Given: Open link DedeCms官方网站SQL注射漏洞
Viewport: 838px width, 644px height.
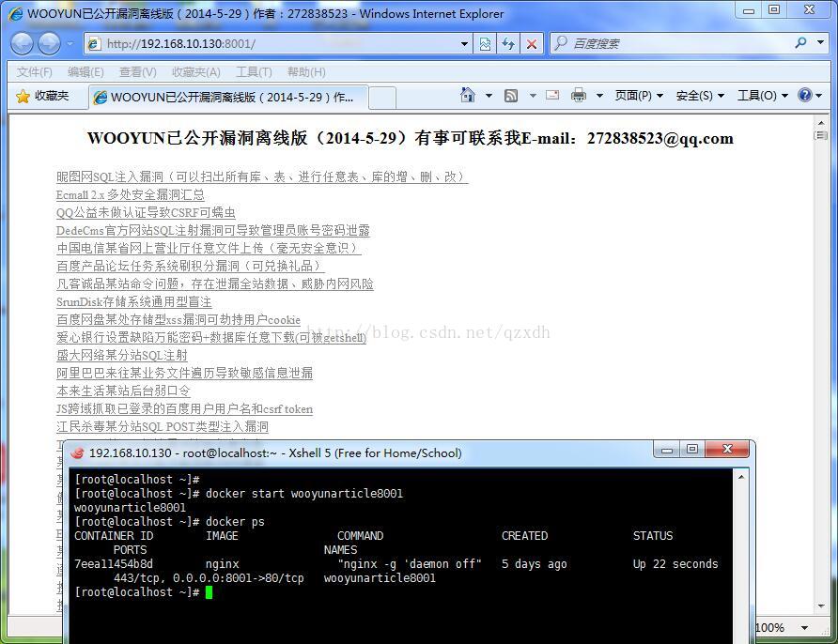Looking at the screenshot, I should pos(212,230).
